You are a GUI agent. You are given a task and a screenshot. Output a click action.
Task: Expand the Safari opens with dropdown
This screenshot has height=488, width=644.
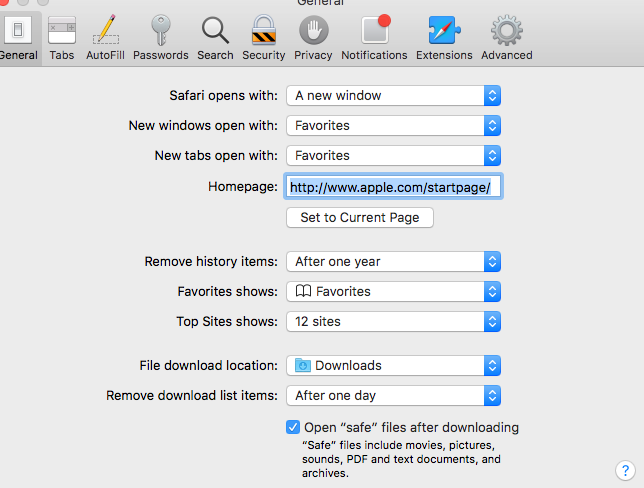click(x=393, y=95)
